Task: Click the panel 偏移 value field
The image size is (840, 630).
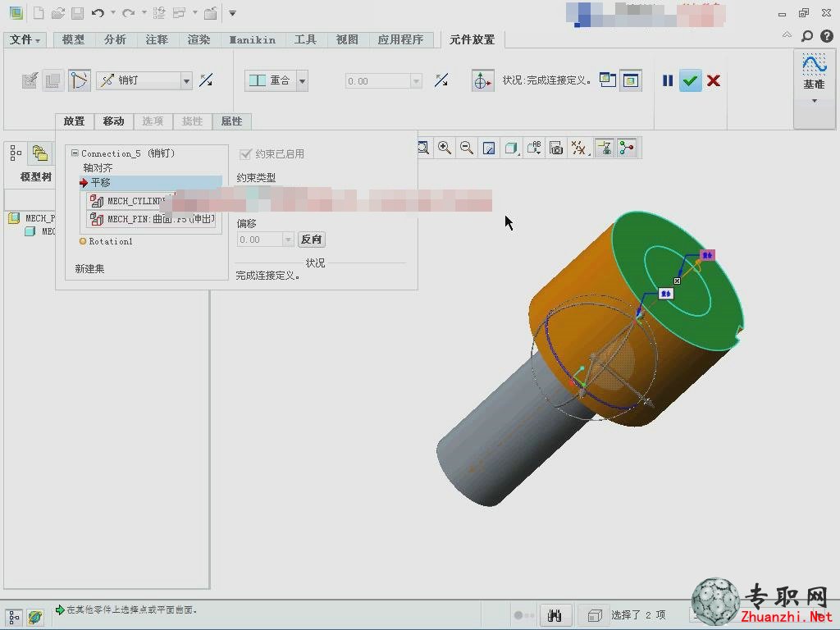Action: pyautogui.click(x=260, y=240)
